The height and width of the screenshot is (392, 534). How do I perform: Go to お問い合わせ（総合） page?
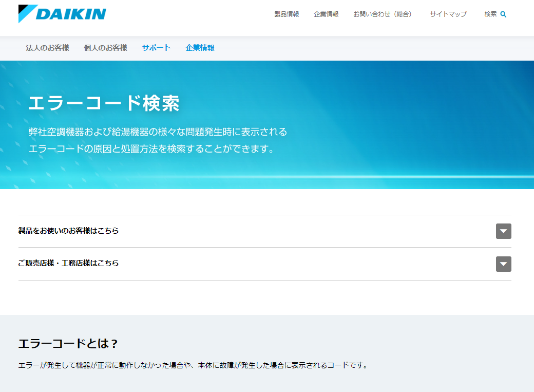pos(384,14)
